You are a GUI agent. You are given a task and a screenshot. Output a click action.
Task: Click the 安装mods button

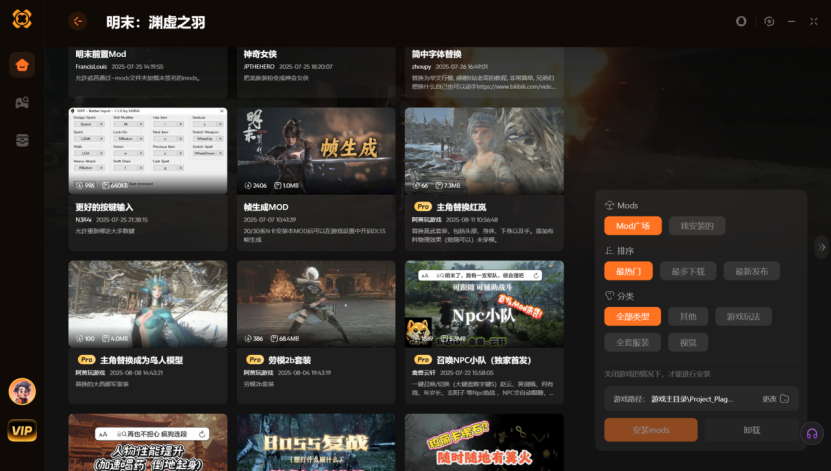click(x=651, y=430)
